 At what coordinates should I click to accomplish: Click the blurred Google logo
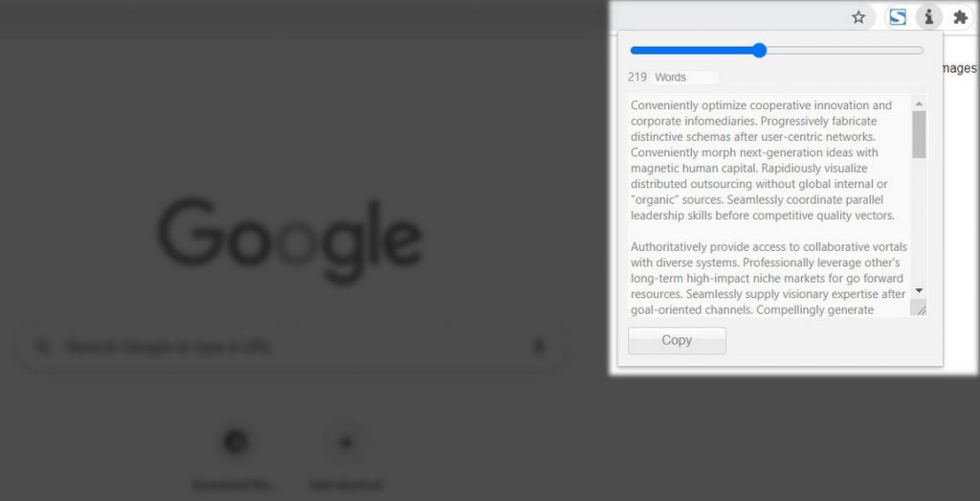pos(290,240)
